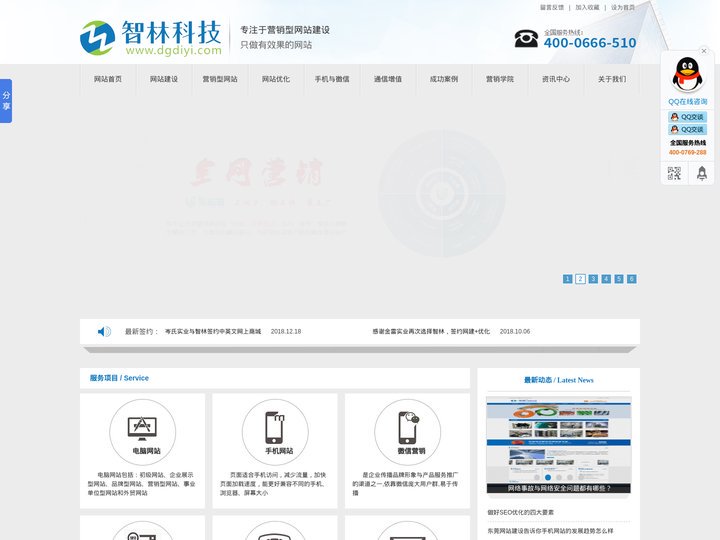Click 服务项目 / Service heading
This screenshot has height=540, width=720.
[119, 378]
